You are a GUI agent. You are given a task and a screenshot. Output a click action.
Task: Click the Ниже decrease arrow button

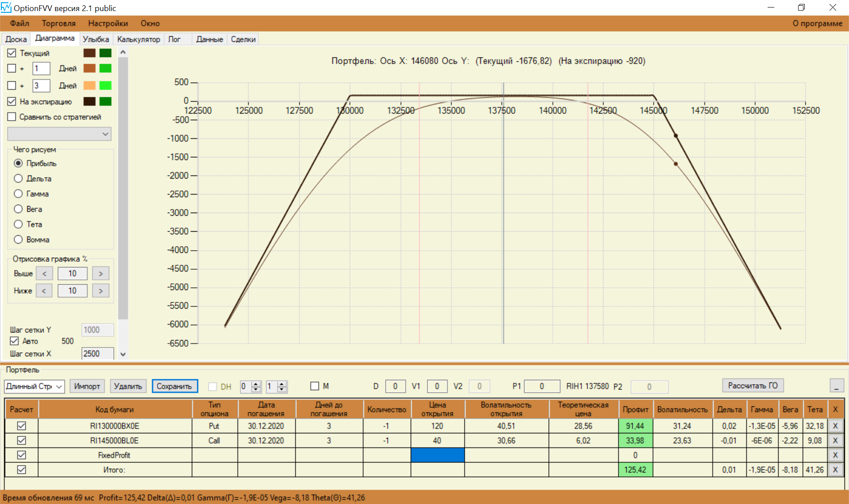[x=44, y=290]
